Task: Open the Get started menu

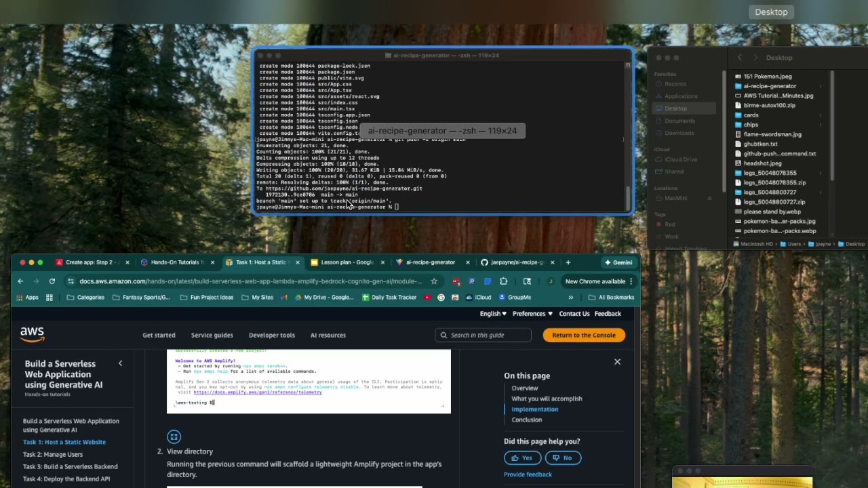Action: click(159, 335)
